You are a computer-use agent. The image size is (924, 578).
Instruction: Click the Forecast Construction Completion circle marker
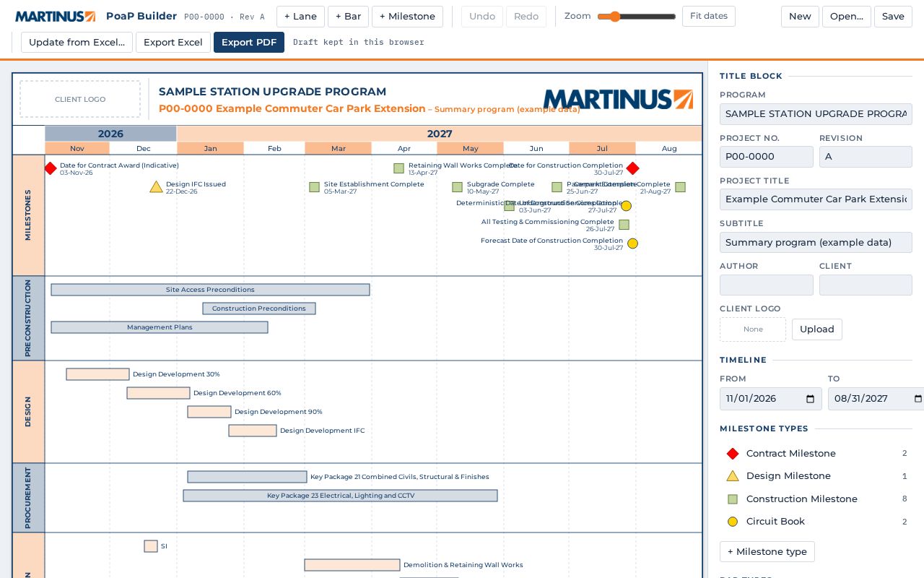pos(632,243)
